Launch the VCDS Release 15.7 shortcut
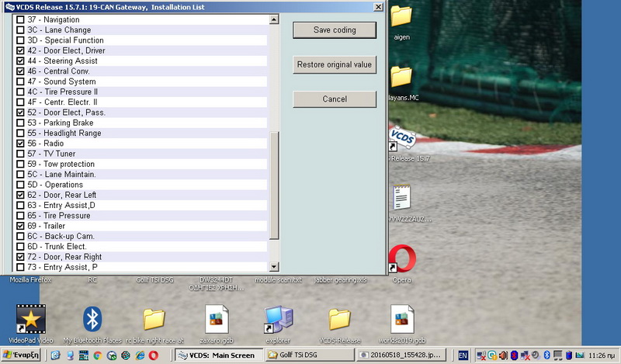 coord(402,138)
